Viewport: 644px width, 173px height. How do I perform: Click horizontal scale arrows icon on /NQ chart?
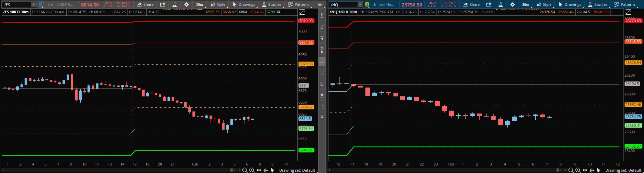585,170
